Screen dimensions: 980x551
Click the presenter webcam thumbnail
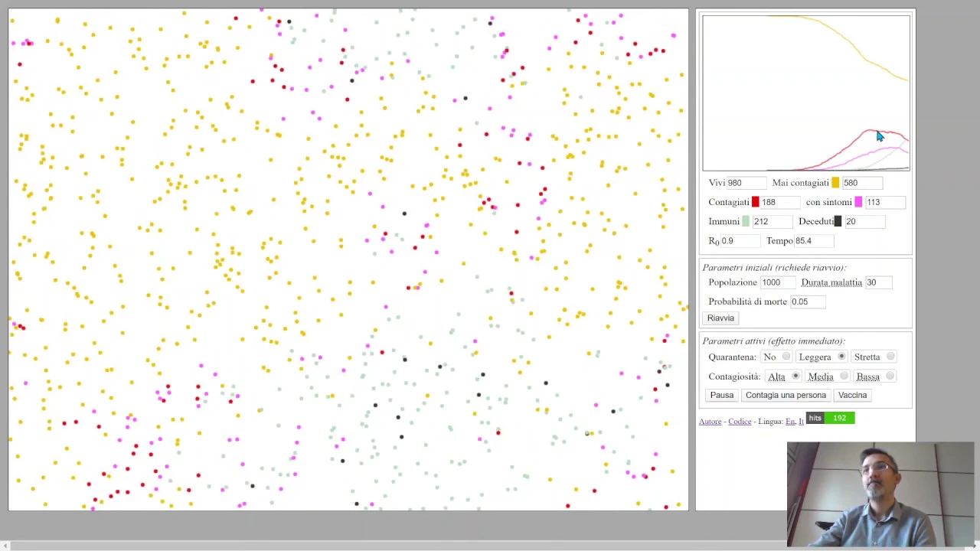click(x=880, y=494)
